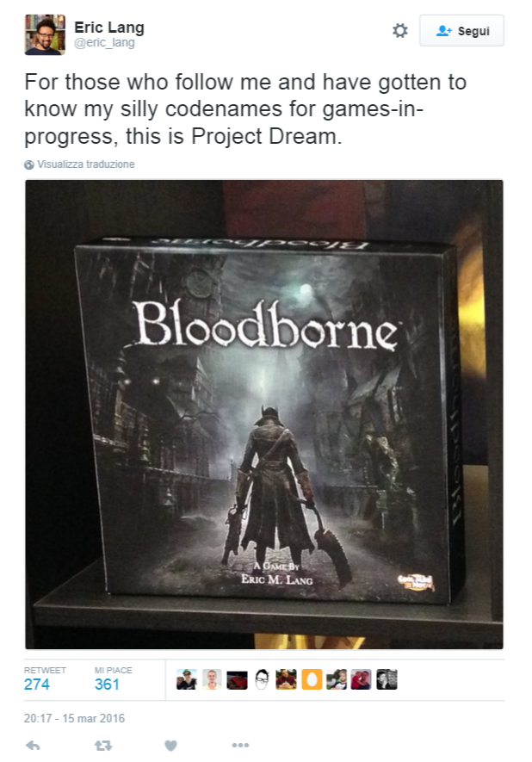
Task: Open the gear settings menu
Action: 399,31
